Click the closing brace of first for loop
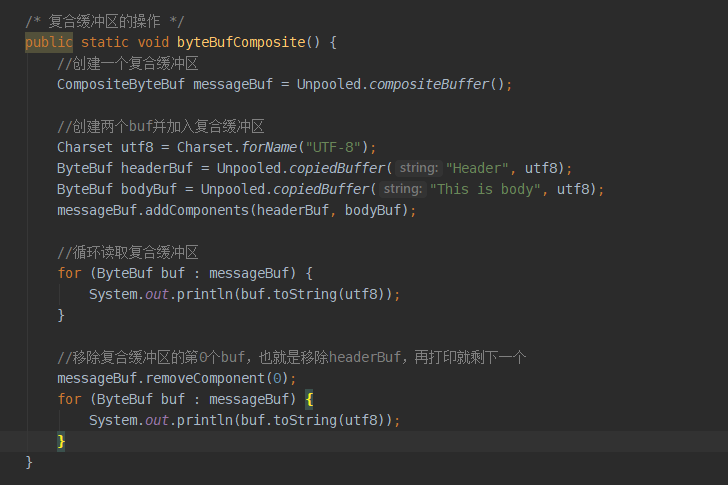 (61, 315)
